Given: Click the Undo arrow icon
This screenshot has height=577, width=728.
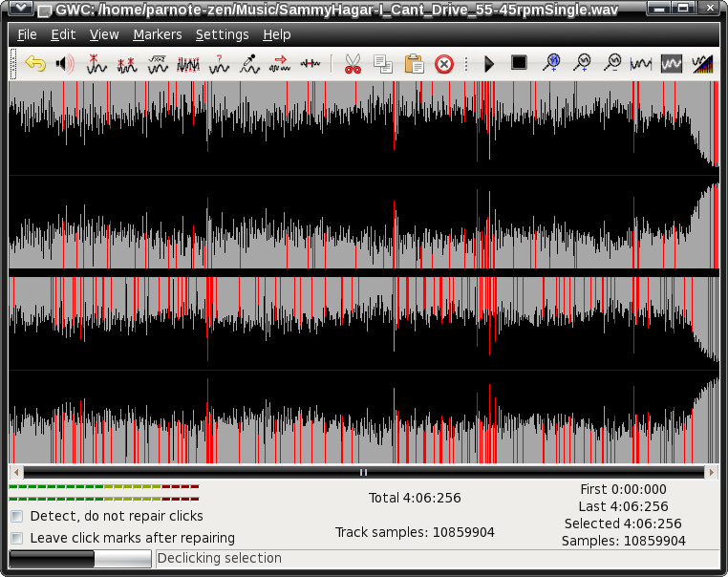Looking at the screenshot, I should pyautogui.click(x=35, y=64).
